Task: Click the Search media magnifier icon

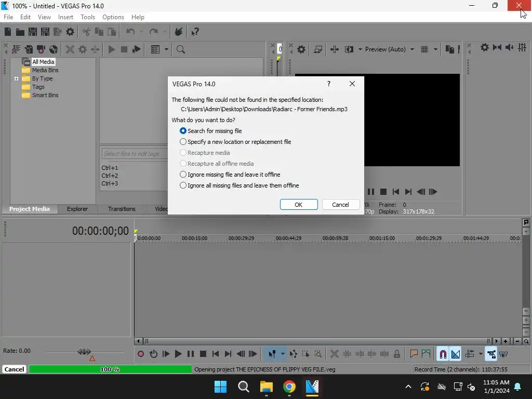Action: (x=180, y=49)
